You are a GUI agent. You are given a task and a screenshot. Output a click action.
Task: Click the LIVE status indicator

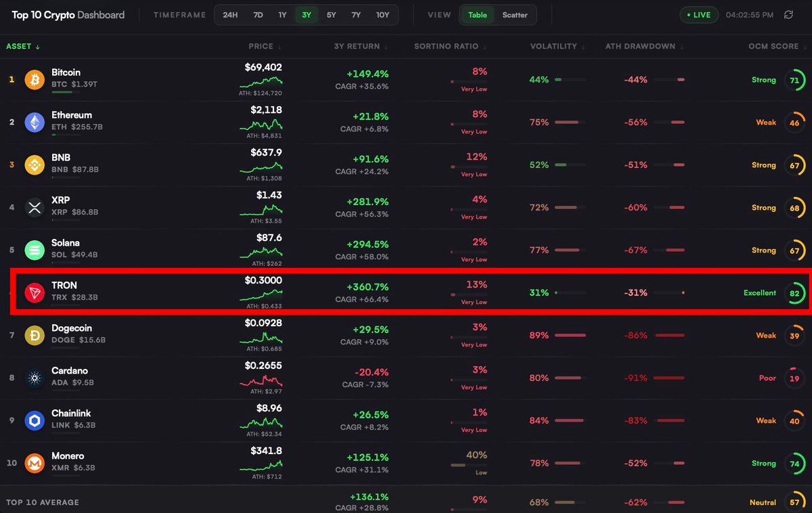tap(699, 15)
